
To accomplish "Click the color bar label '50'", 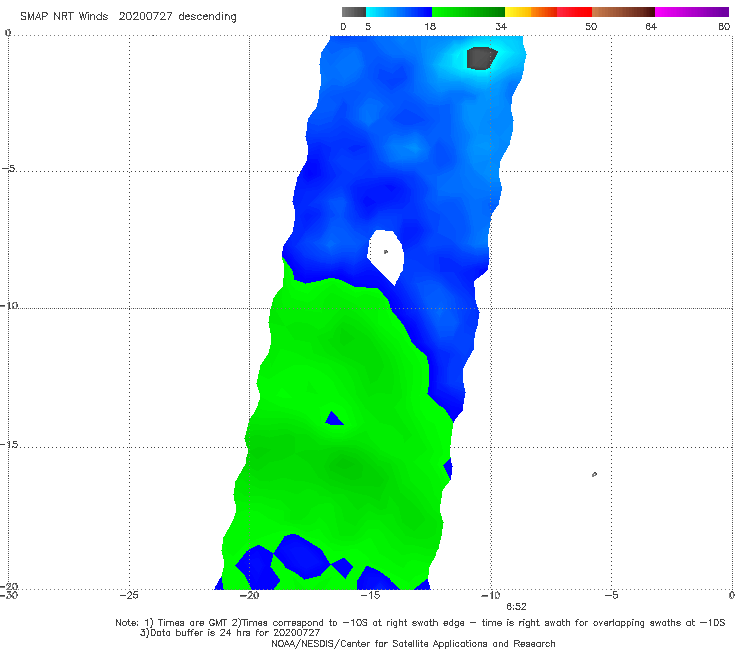I will [591, 27].
